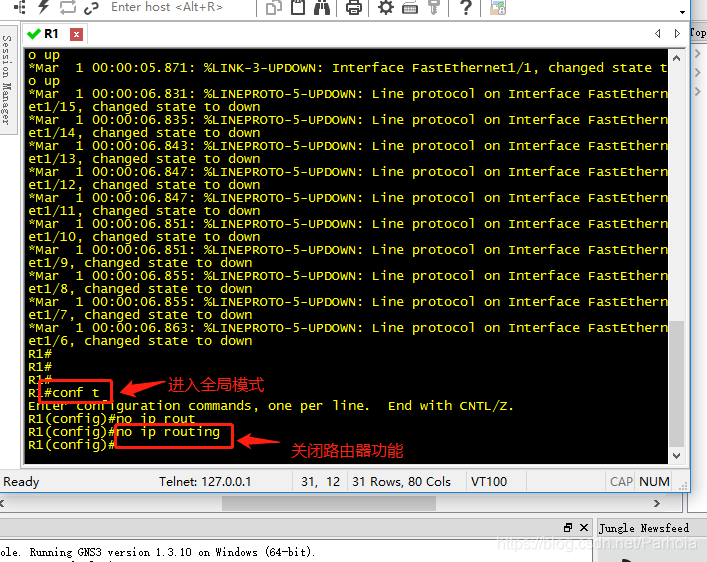Click the Paste clipboard icon
This screenshot has height=562, width=707.
tap(298, 7)
